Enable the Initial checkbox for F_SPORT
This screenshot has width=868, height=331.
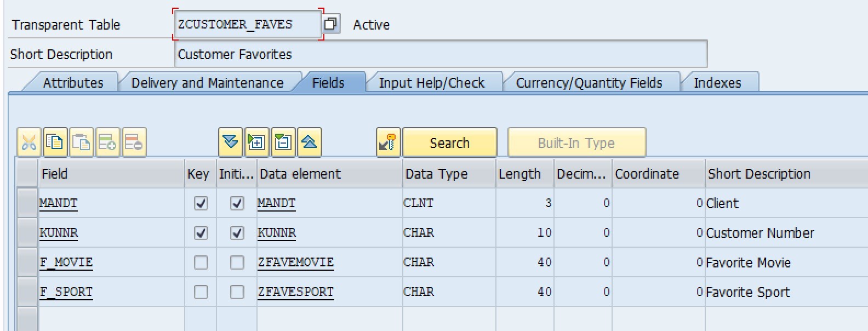[237, 292]
